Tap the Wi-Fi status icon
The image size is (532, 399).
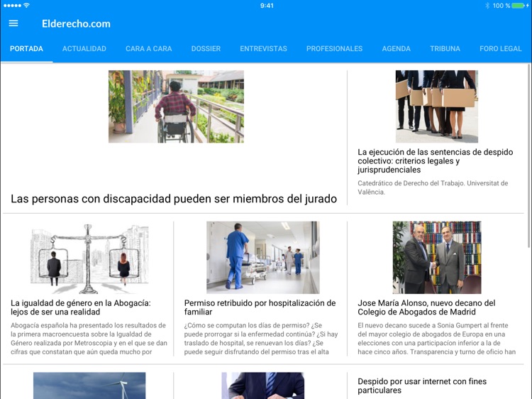pyautogui.click(x=27, y=6)
